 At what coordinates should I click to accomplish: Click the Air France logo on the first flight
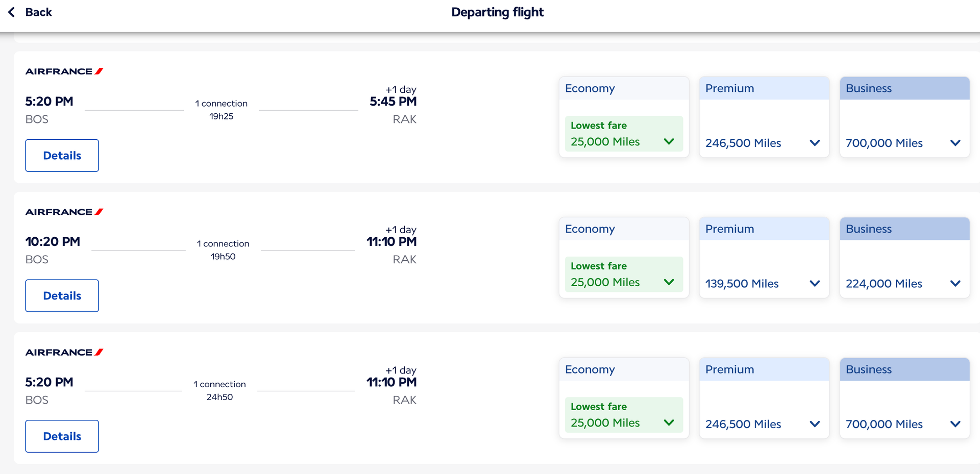[64, 71]
